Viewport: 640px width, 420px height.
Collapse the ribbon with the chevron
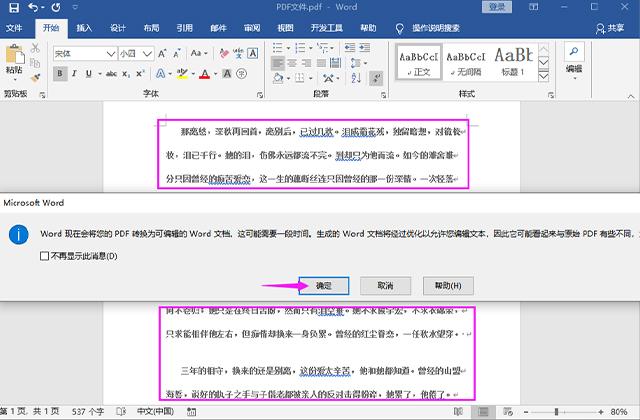(x=631, y=96)
